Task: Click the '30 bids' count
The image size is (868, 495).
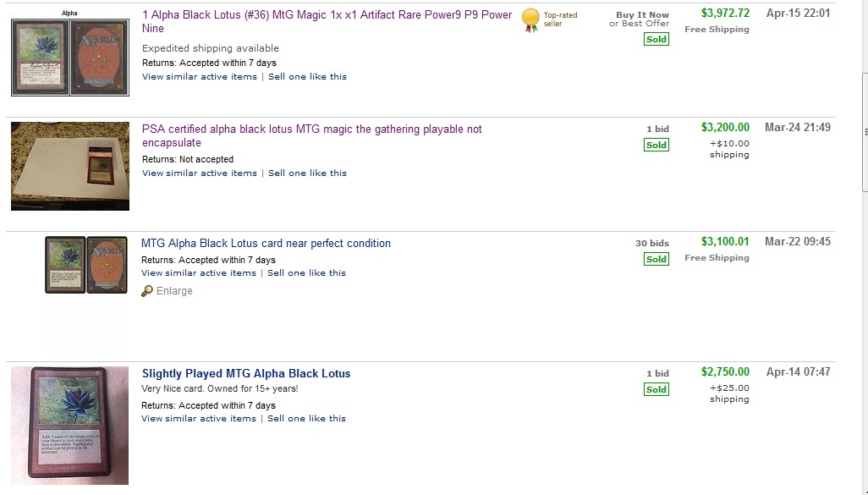Action: 652,244
